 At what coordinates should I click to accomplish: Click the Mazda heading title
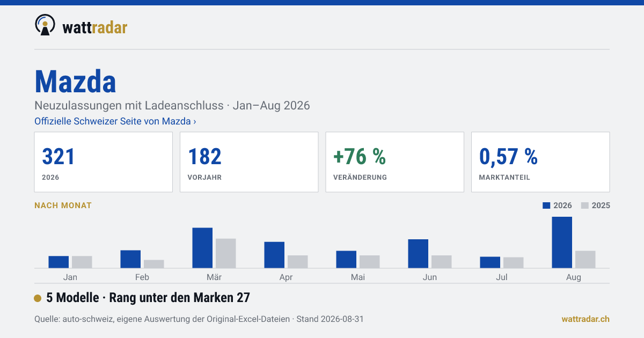coord(75,82)
